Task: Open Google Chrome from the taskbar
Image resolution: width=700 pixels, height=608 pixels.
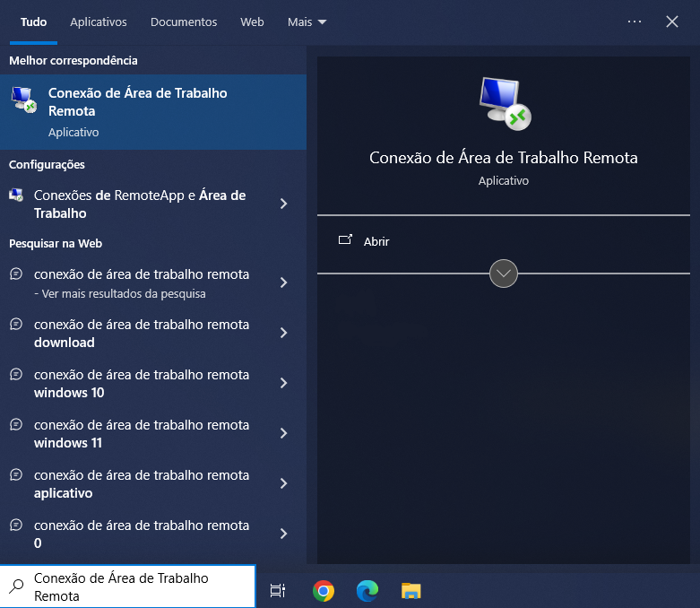Action: click(x=324, y=590)
